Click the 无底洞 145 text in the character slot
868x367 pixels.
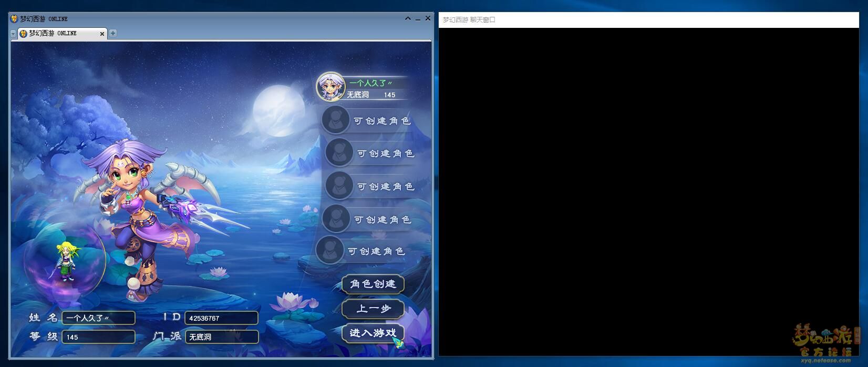[x=371, y=95]
